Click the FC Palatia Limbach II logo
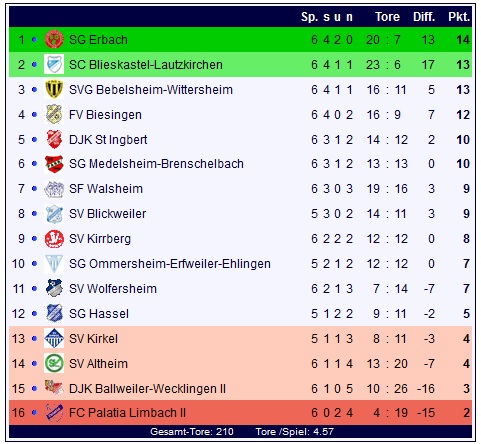Screen dimensions: 481x444 54,413
